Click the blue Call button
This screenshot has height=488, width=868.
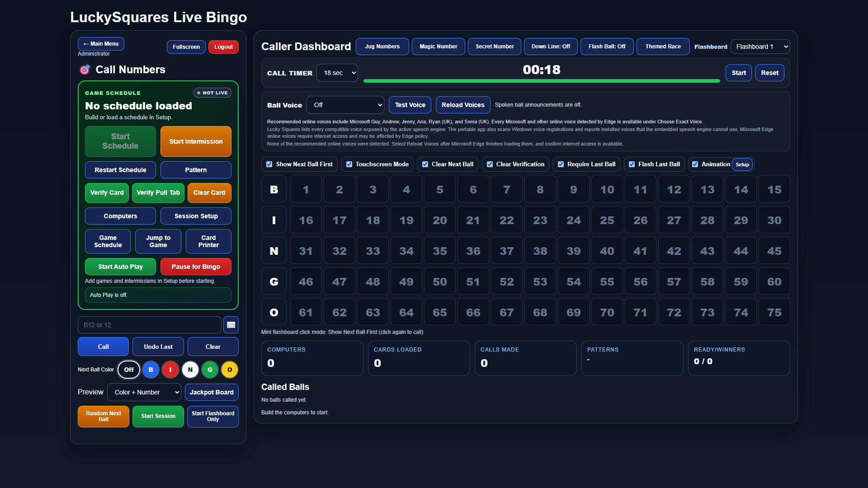click(x=103, y=347)
